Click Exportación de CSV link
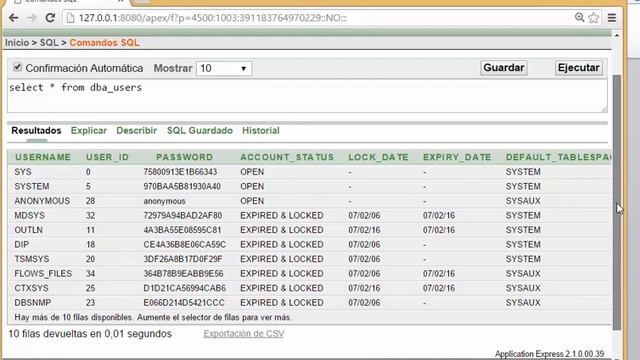The image size is (640, 360). click(244, 333)
